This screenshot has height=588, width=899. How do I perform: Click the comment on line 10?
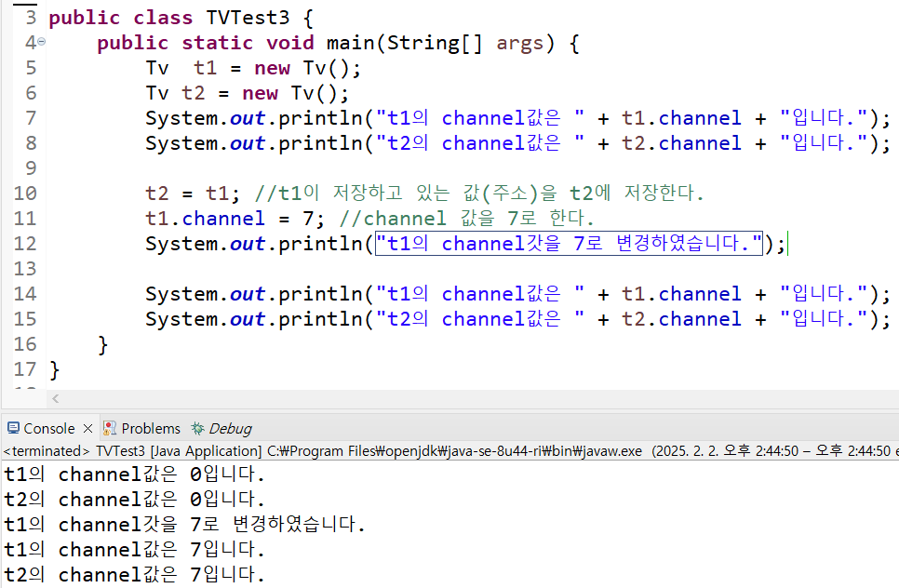point(478,194)
